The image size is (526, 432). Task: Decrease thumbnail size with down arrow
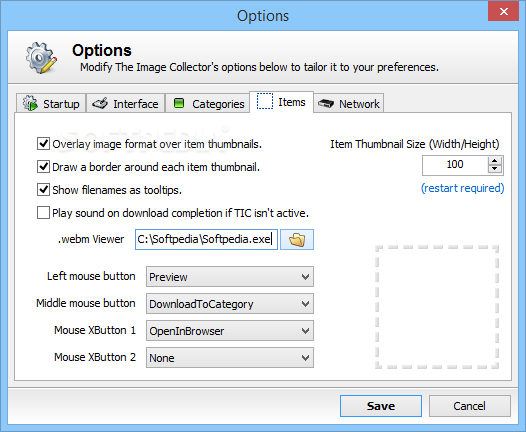[495, 169]
